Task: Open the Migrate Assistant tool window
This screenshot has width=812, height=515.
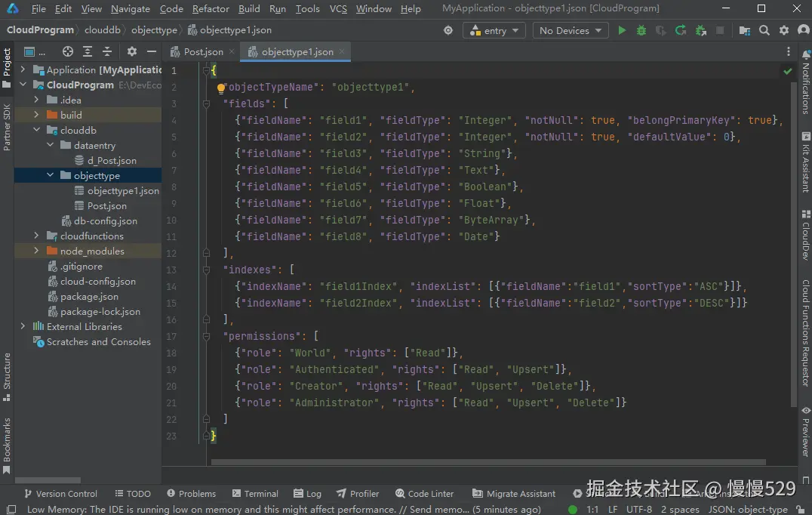Action: (514, 494)
